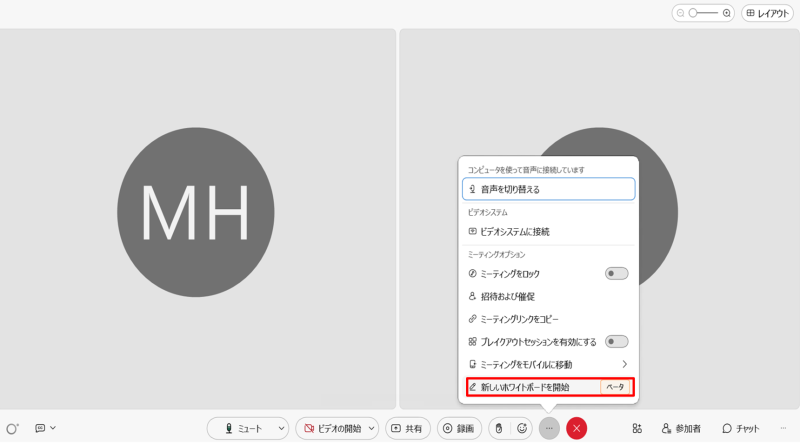
Task: Select 招待および催促 menu entry
Action: pyautogui.click(x=508, y=296)
